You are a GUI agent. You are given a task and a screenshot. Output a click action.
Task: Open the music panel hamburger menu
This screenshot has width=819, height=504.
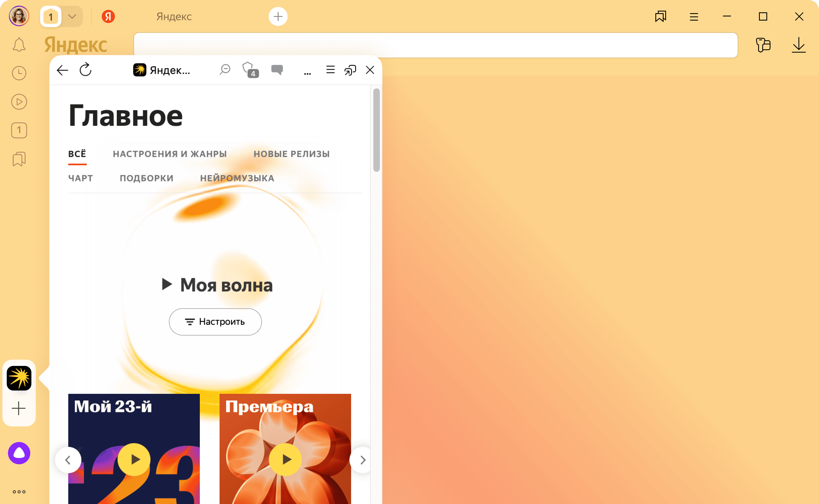point(330,70)
